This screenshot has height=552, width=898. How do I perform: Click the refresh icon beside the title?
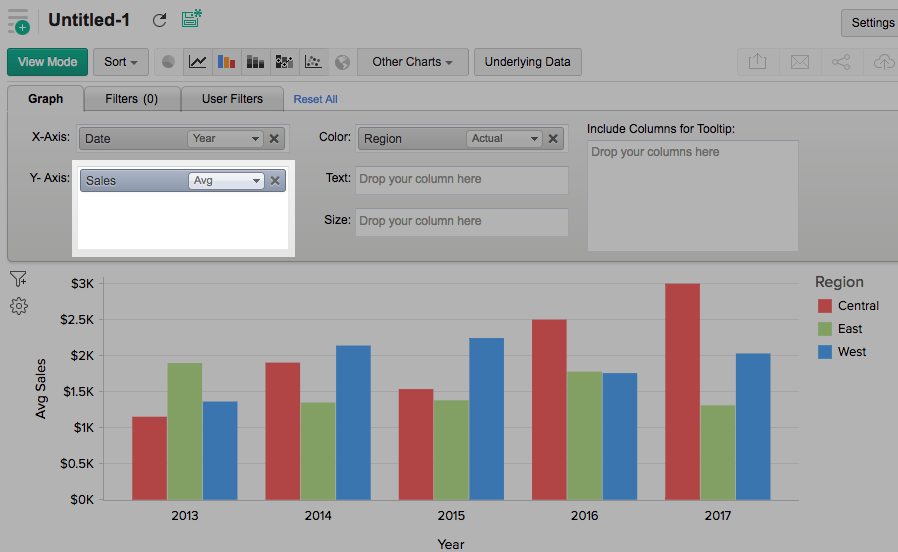(160, 20)
